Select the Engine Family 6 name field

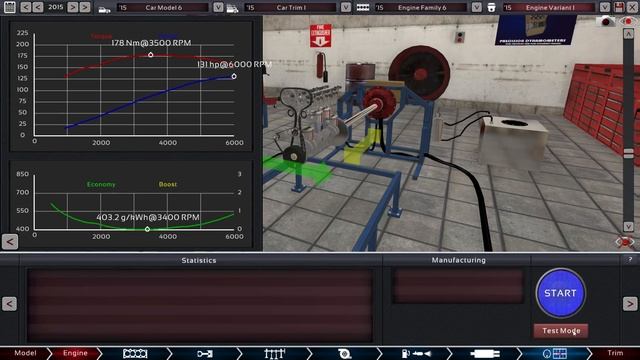[x=421, y=7]
